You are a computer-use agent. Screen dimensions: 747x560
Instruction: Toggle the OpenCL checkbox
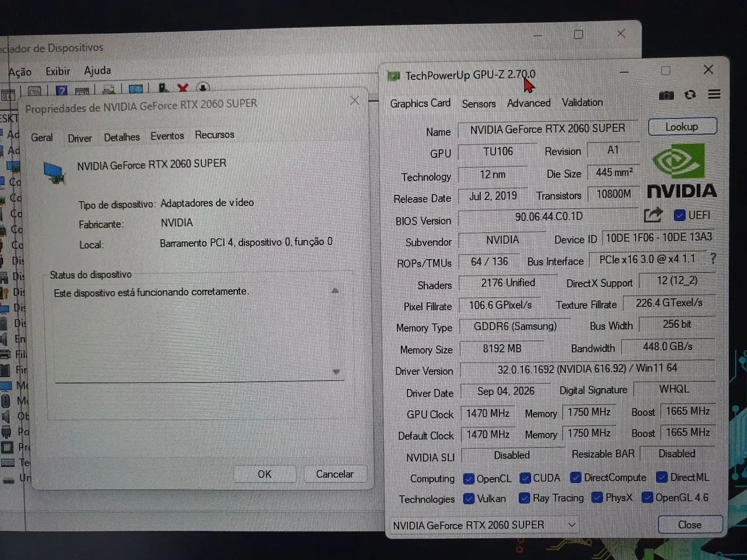(x=469, y=479)
